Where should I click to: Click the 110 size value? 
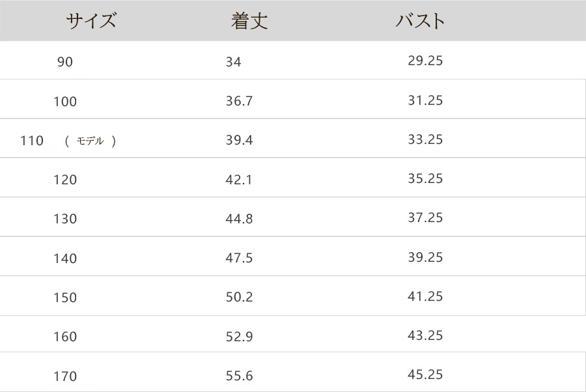(32, 140)
